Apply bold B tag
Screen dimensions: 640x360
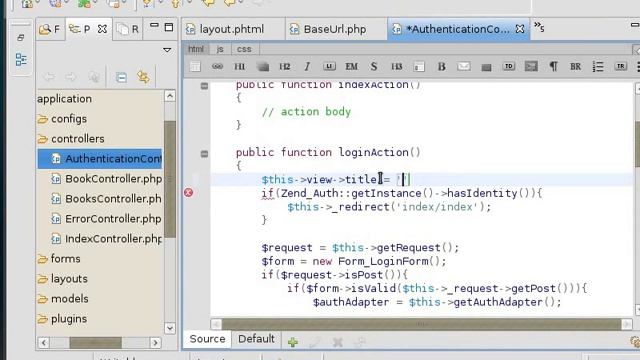(x=441, y=66)
